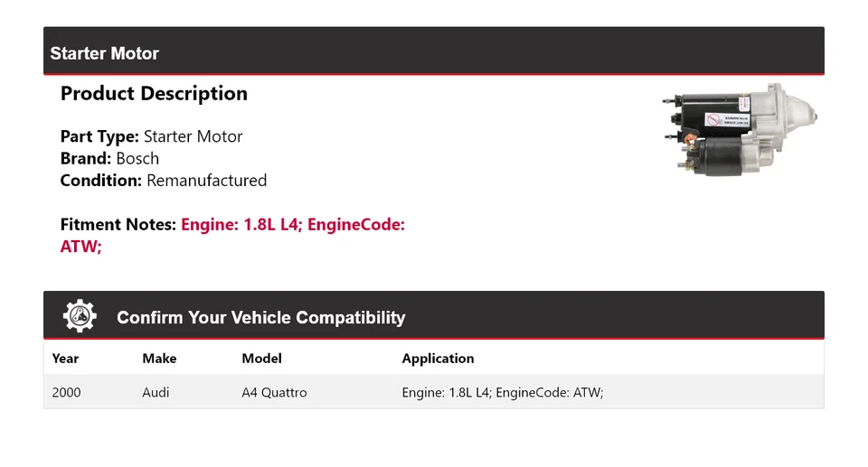The image size is (868, 467).
Task: Click the black Fitment Notes label
Action: pos(118,225)
